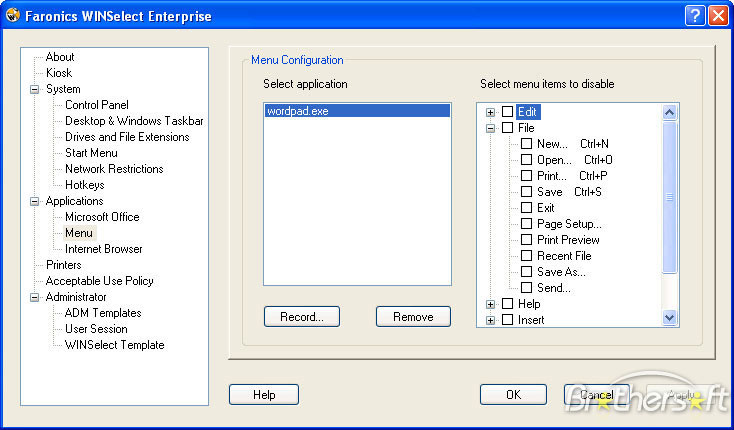Viewport: 734px width, 430px height.
Task: Select the Administrator tree item
Action: point(76,297)
